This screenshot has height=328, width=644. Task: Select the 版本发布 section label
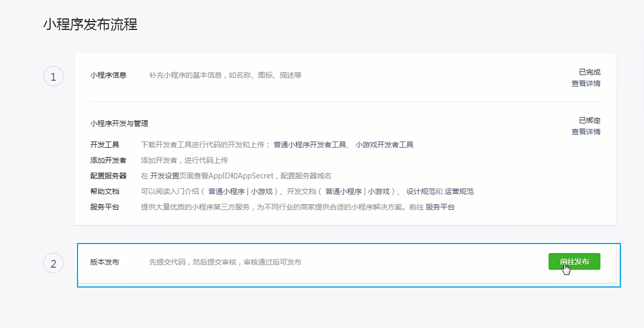point(105,262)
